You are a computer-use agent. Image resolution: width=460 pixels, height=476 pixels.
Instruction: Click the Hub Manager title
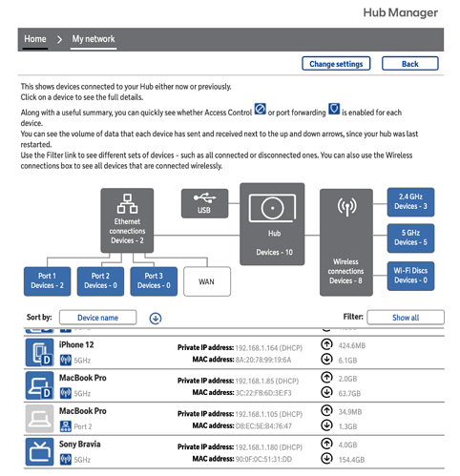[401, 12]
